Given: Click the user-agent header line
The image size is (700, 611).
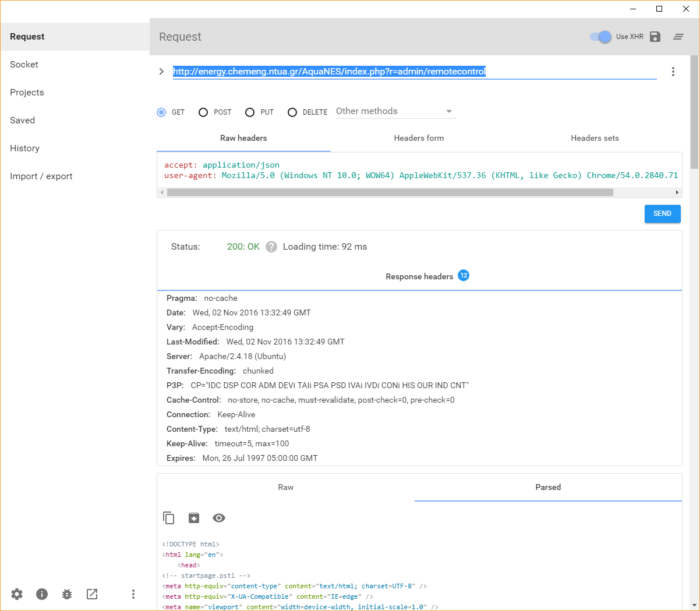Looking at the screenshot, I should pos(421,175).
